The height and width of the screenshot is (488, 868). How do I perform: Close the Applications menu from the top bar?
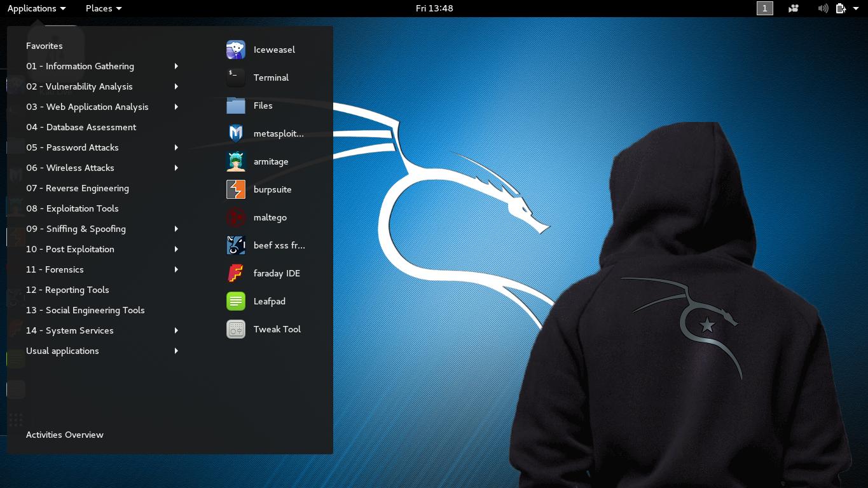click(36, 8)
